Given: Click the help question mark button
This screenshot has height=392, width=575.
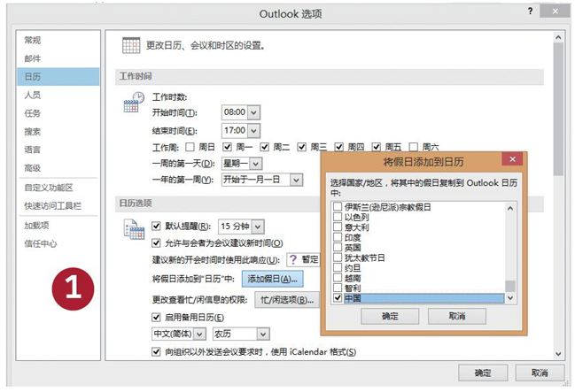Looking at the screenshot, I should point(531,11).
